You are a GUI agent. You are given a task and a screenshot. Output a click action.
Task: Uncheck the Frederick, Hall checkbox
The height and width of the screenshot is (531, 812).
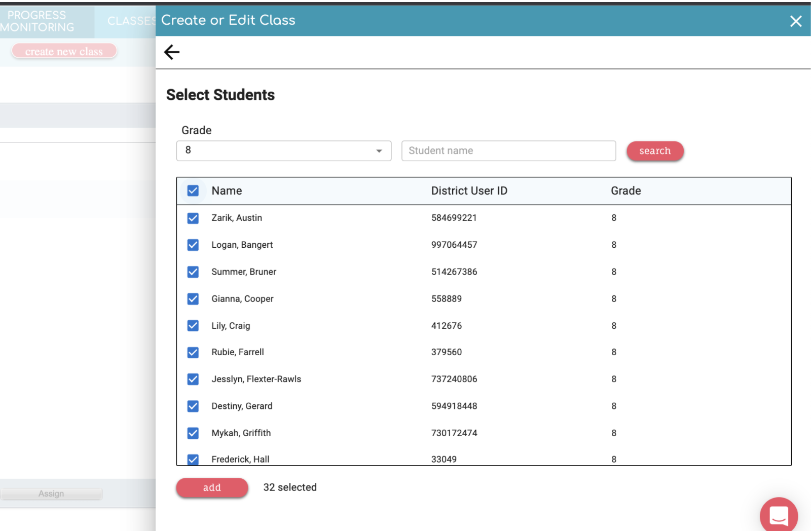click(193, 459)
